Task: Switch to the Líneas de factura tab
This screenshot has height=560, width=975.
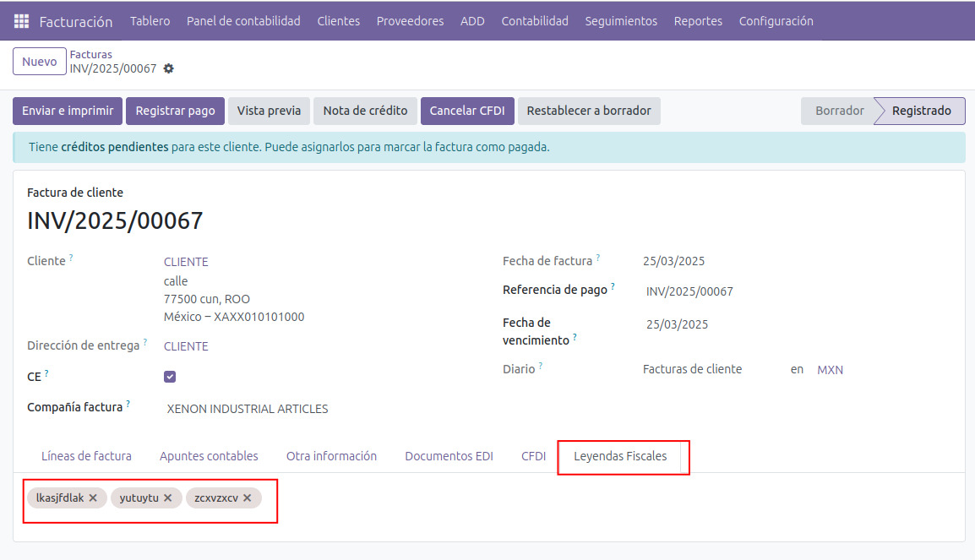Action: [86, 456]
